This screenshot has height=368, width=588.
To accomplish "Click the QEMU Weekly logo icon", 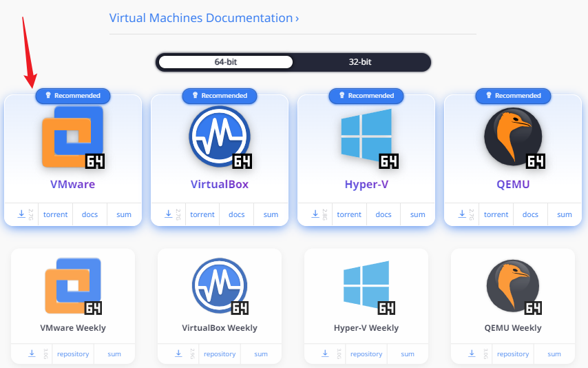I will (x=514, y=287).
